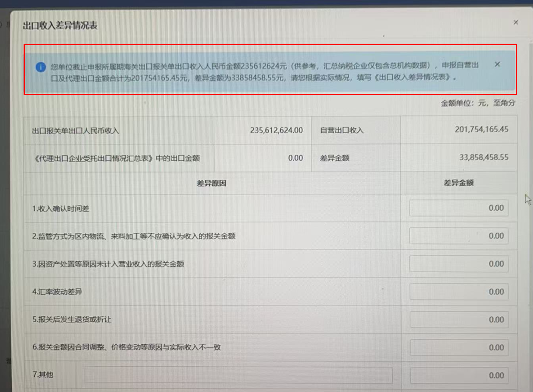Screen dimensions: 533x392
Task: Select amount field for 监管方式为区内物流 row
Action: click(x=459, y=236)
